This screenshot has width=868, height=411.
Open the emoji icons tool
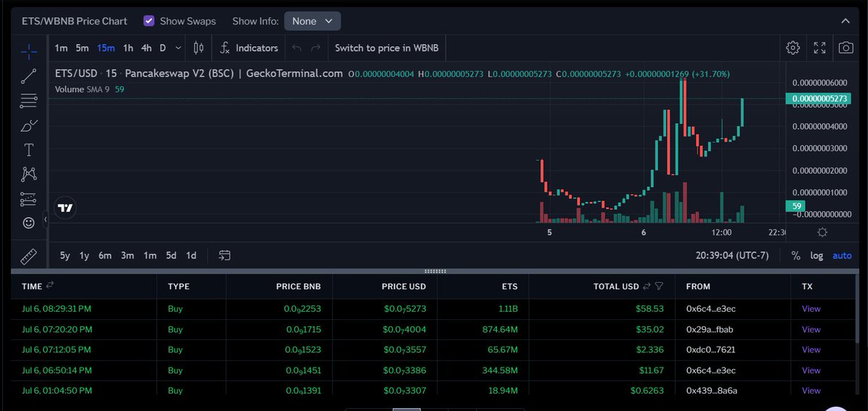[x=29, y=223]
